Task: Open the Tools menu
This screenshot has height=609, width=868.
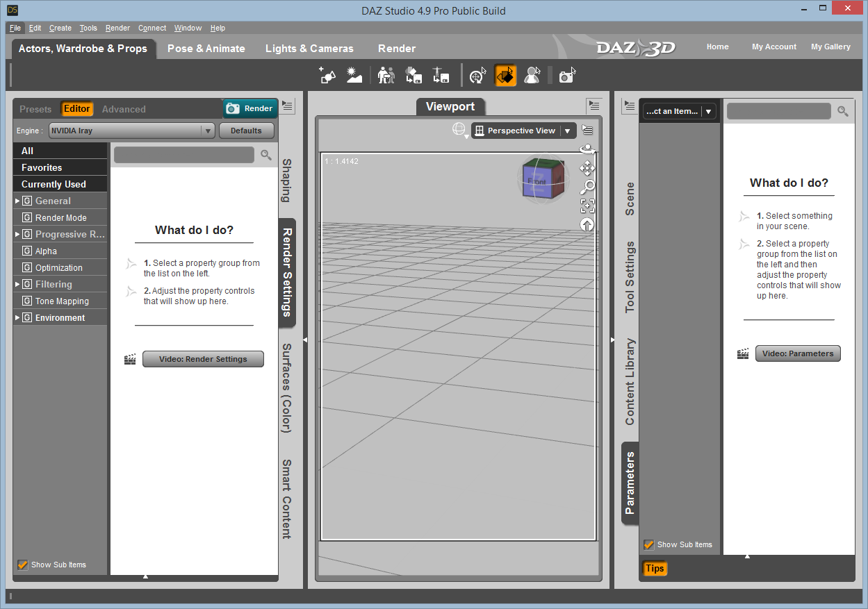Action: click(88, 28)
